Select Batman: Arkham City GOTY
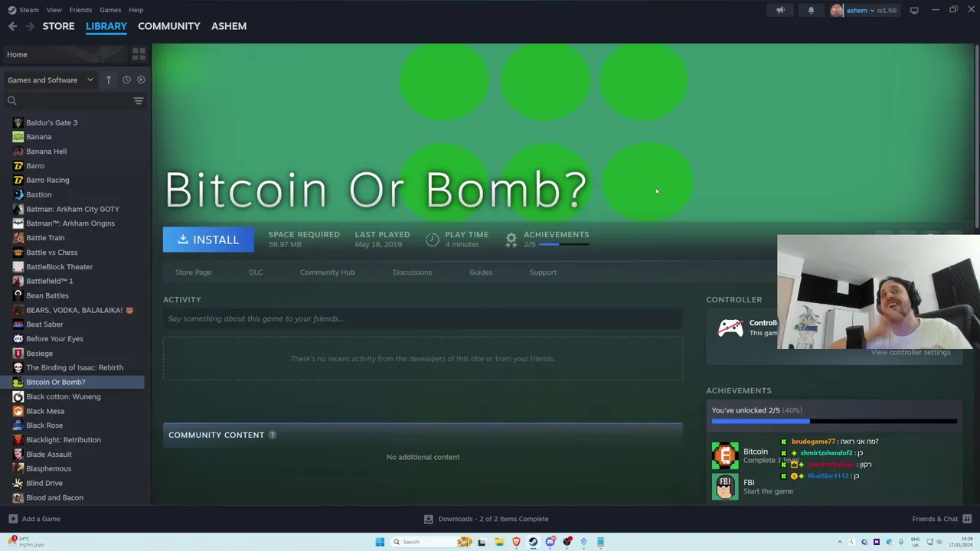 [x=72, y=209]
